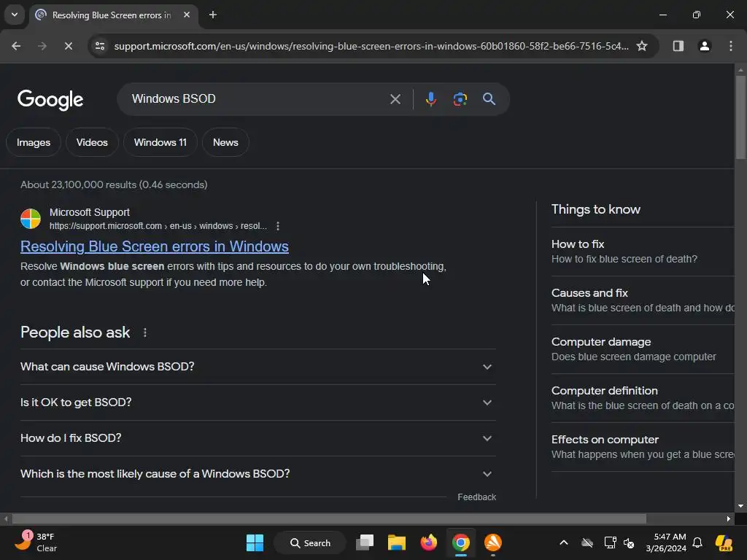
Task: Open Computer damage topic
Action: click(643, 349)
